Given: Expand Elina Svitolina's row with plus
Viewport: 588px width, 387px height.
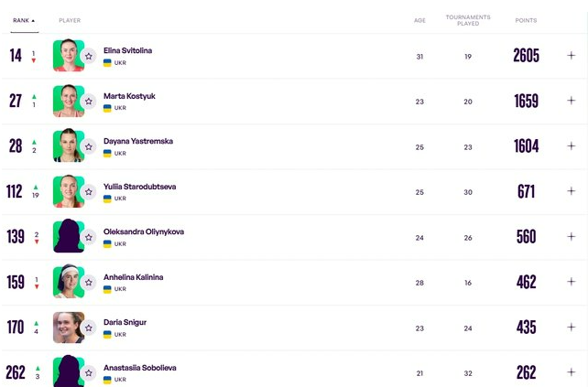Looking at the screenshot, I should pos(571,56).
